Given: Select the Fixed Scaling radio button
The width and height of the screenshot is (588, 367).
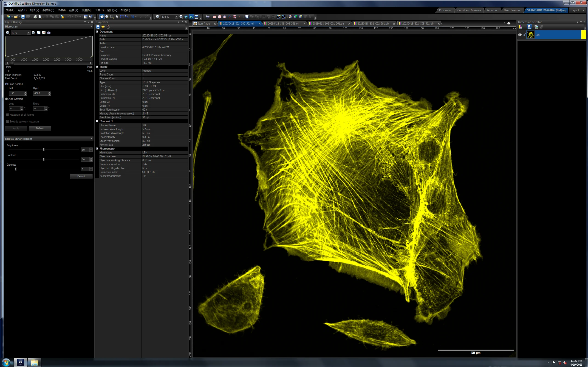Looking at the screenshot, I should tap(7, 84).
